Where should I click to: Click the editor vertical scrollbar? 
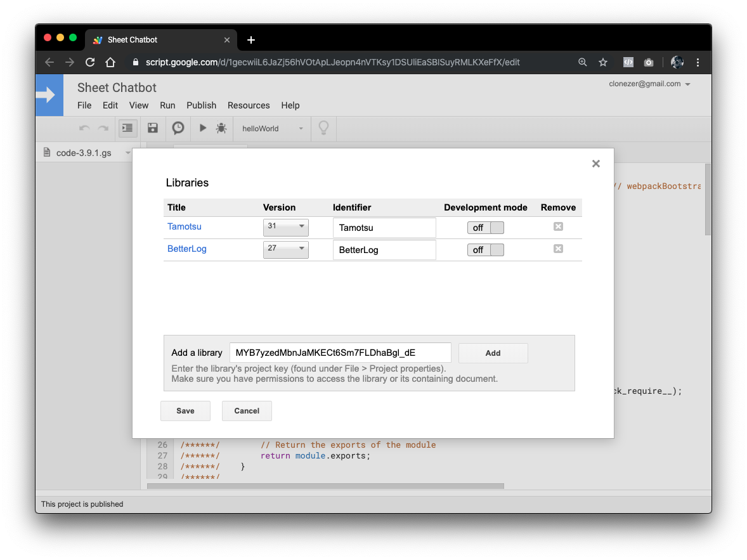[x=708, y=199]
